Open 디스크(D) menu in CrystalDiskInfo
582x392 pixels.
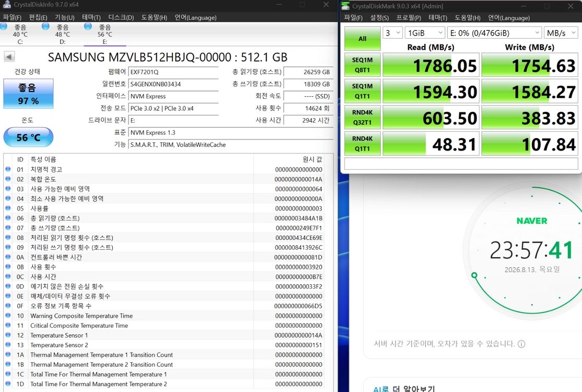pos(121,17)
